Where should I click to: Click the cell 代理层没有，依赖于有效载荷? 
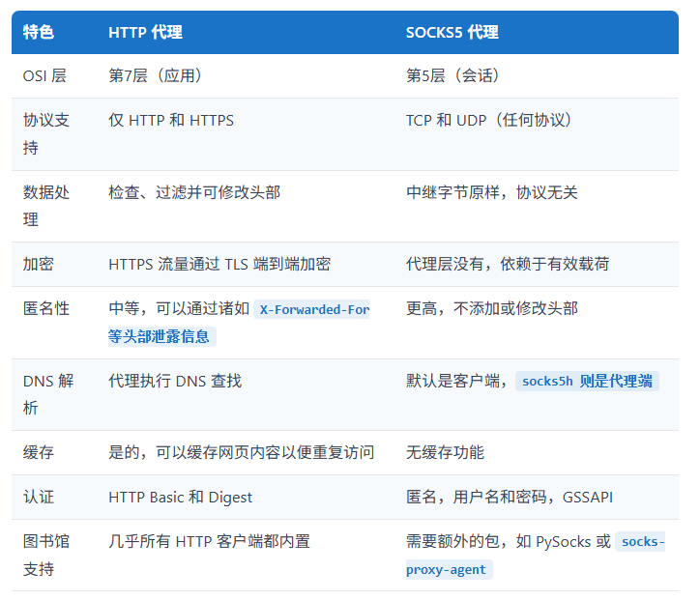[508, 264]
